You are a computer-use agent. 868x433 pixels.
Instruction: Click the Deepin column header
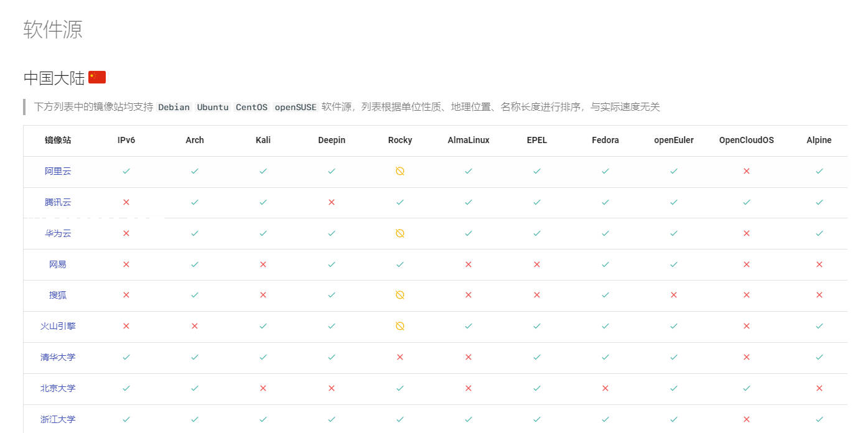tap(332, 140)
